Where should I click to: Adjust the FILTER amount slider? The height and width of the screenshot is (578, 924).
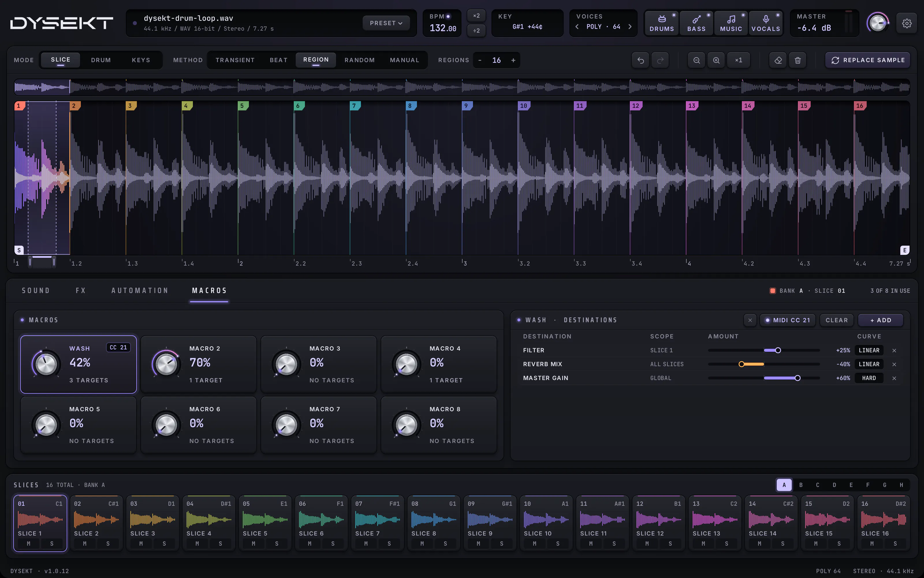click(x=764, y=350)
